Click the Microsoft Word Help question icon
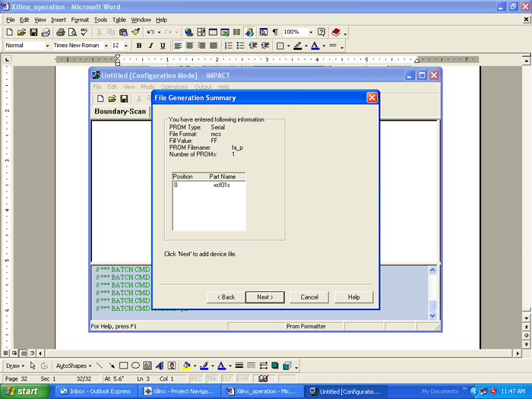Image resolution: width=532 pixels, height=399 pixels. [321, 32]
